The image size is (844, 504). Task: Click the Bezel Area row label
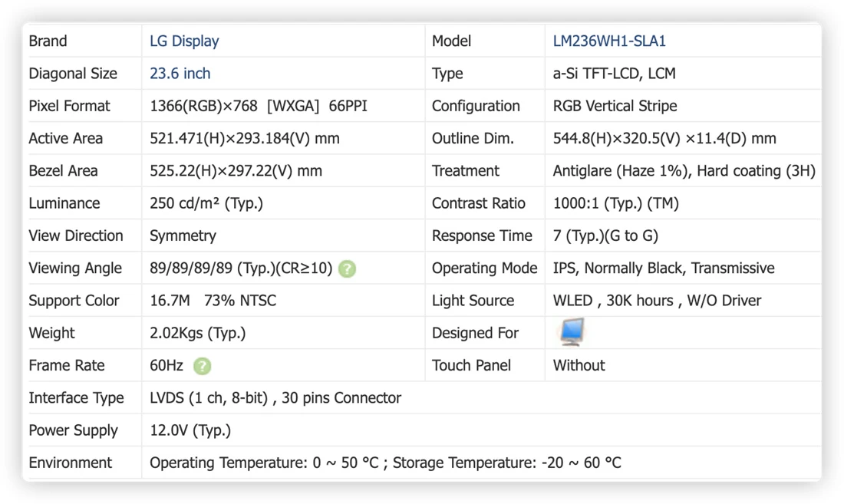click(x=63, y=171)
